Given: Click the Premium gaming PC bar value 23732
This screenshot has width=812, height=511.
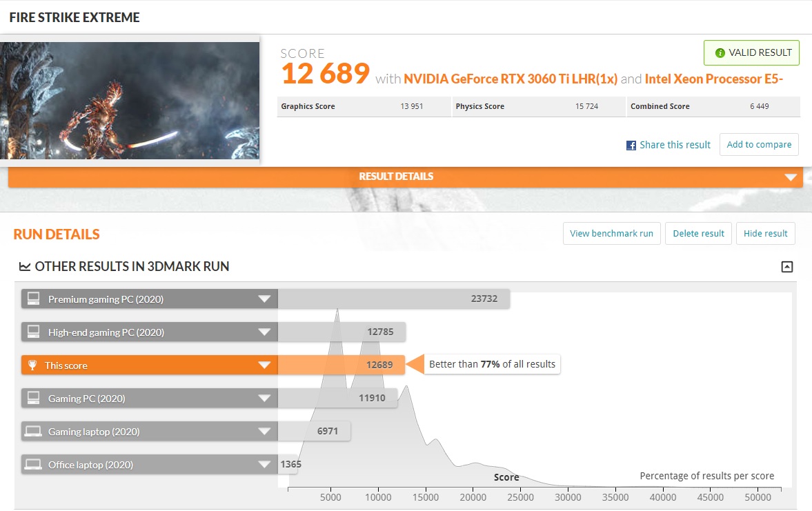Looking at the screenshot, I should tap(484, 299).
